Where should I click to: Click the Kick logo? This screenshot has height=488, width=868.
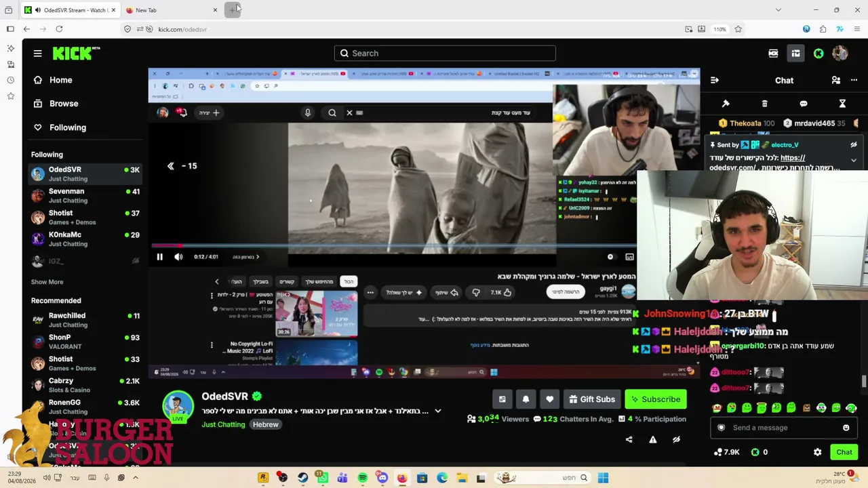coord(76,54)
